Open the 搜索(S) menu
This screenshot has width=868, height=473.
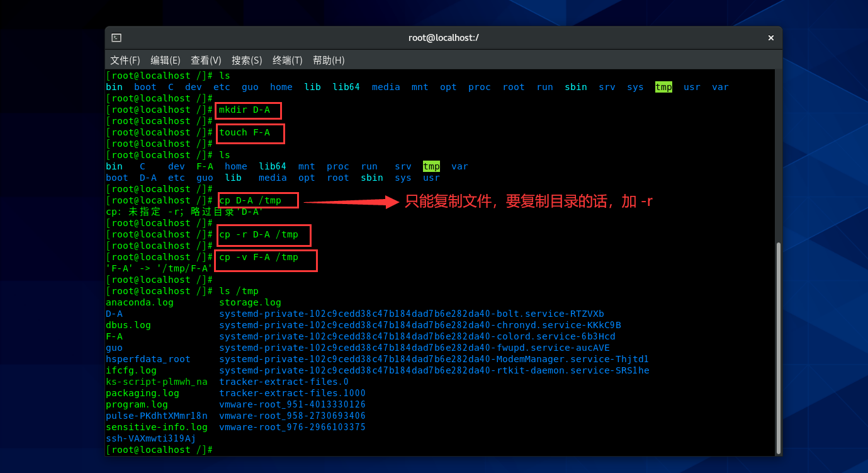click(x=247, y=60)
